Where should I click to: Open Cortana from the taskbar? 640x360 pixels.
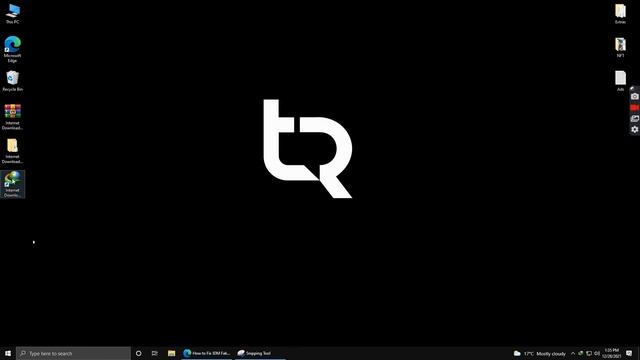pos(139,353)
